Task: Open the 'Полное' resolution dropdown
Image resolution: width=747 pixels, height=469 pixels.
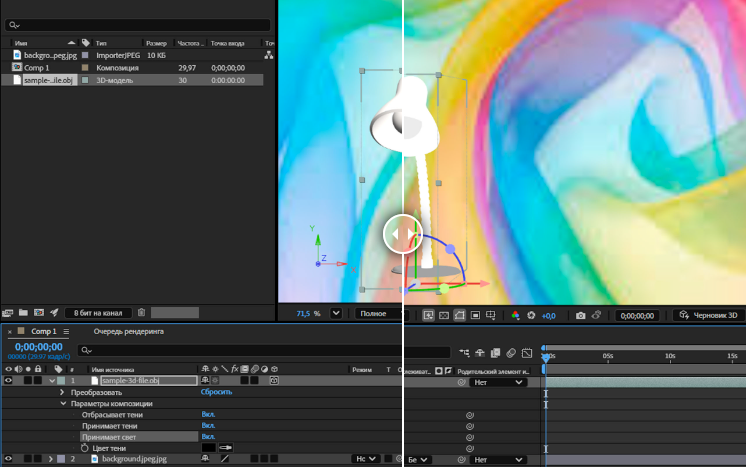Action: point(378,314)
